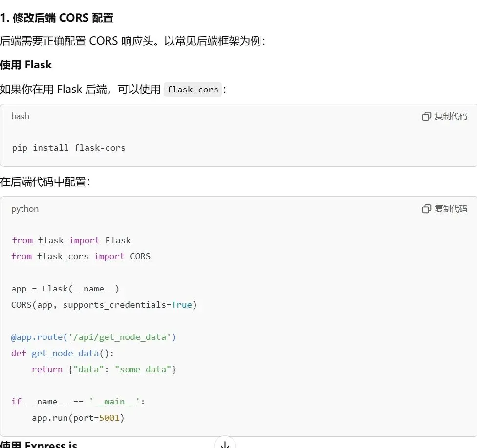Click the @app.route decorator line
477x448 pixels.
[x=94, y=337]
